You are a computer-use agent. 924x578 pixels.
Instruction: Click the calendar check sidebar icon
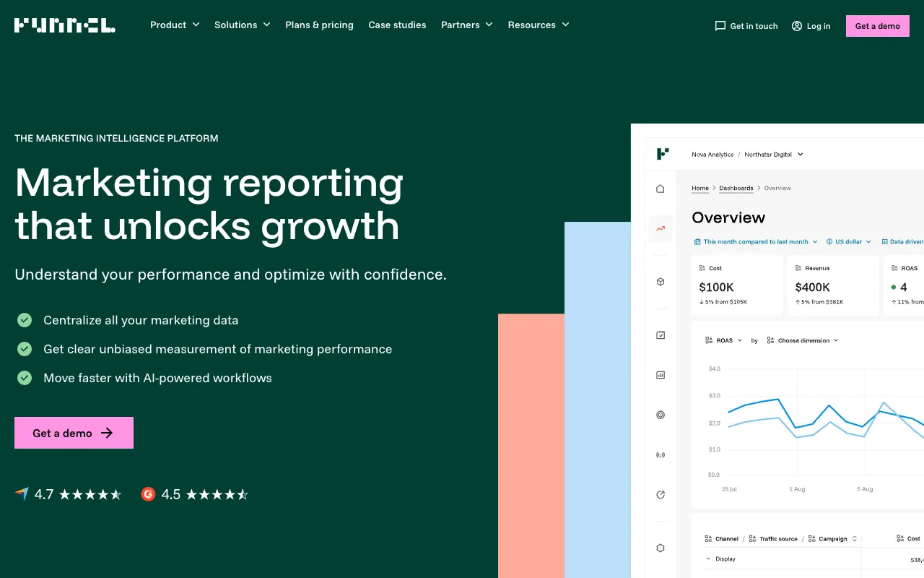(660, 335)
